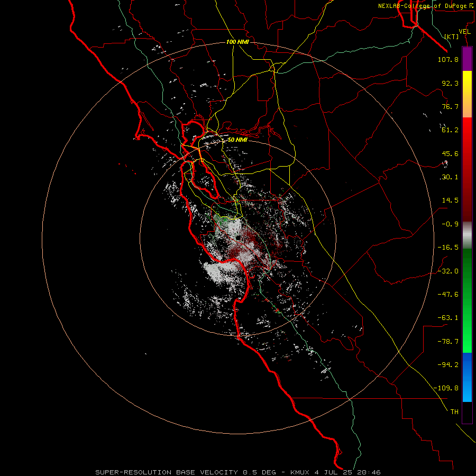Click the KMUX station identifier in caption

(x=300, y=472)
